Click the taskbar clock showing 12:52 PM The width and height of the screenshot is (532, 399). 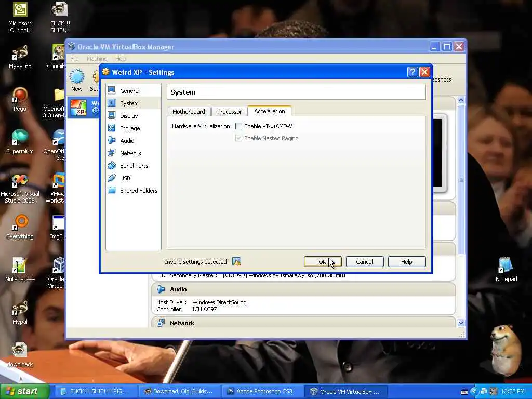click(x=513, y=391)
